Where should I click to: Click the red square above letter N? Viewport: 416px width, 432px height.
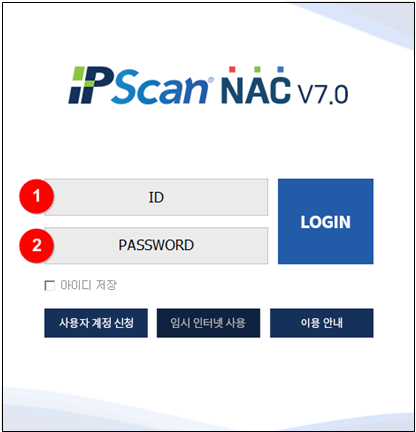pos(232,69)
